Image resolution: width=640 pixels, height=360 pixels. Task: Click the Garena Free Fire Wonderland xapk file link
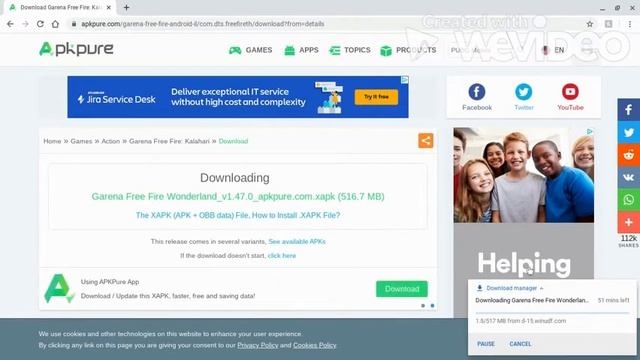coord(238,197)
